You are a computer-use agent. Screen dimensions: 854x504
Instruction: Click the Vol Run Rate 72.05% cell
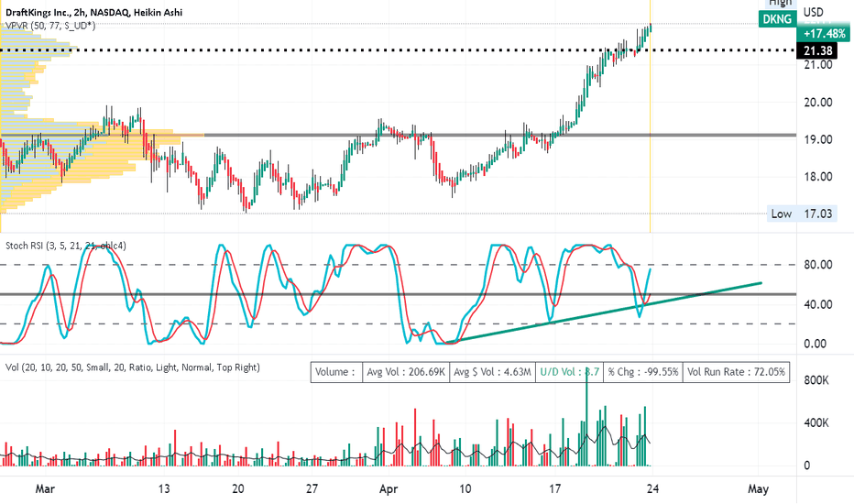[736, 372]
